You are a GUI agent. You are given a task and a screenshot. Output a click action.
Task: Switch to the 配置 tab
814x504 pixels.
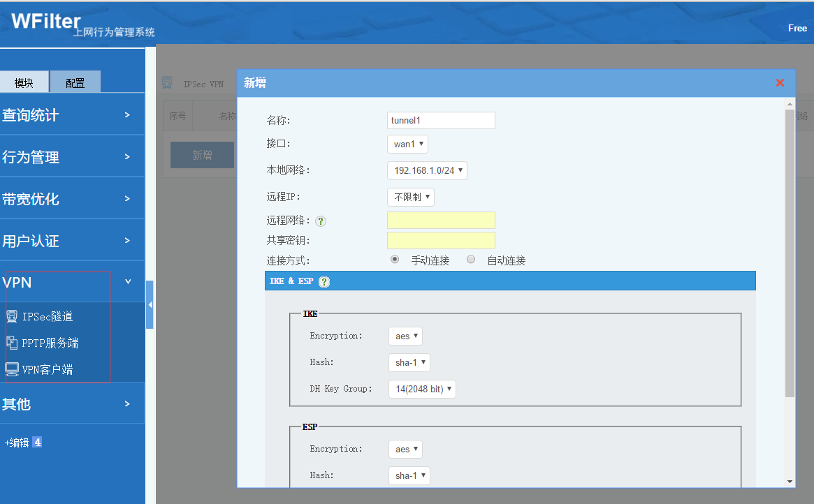pos(75,82)
